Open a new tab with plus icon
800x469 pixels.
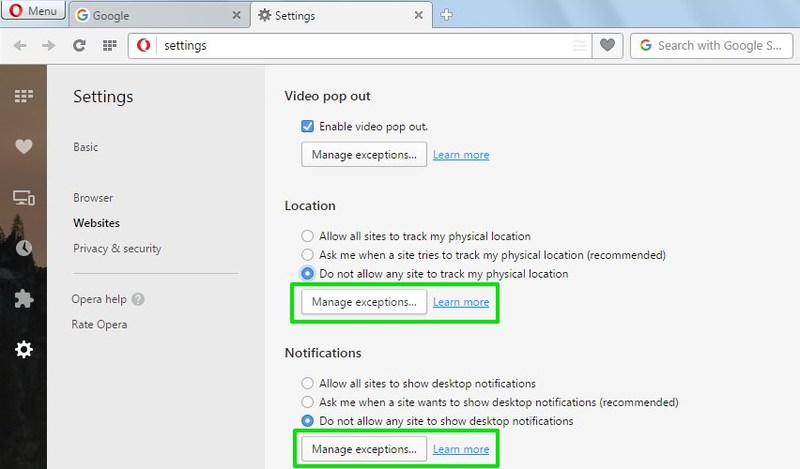click(x=446, y=15)
